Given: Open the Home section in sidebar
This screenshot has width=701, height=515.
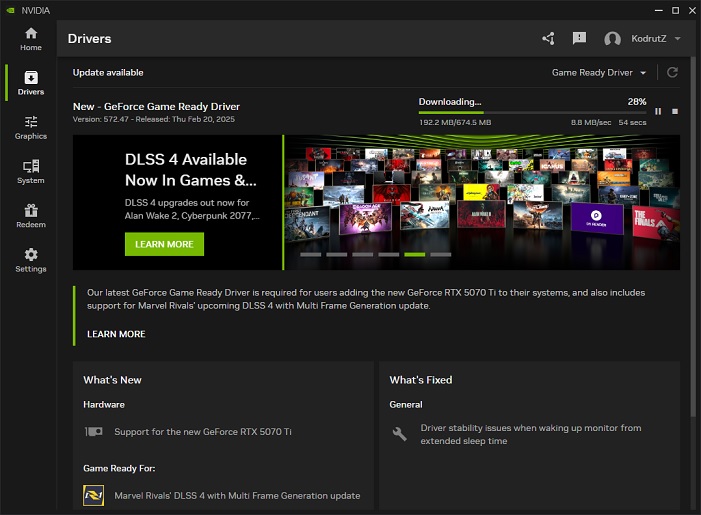Looking at the screenshot, I should 31,39.
